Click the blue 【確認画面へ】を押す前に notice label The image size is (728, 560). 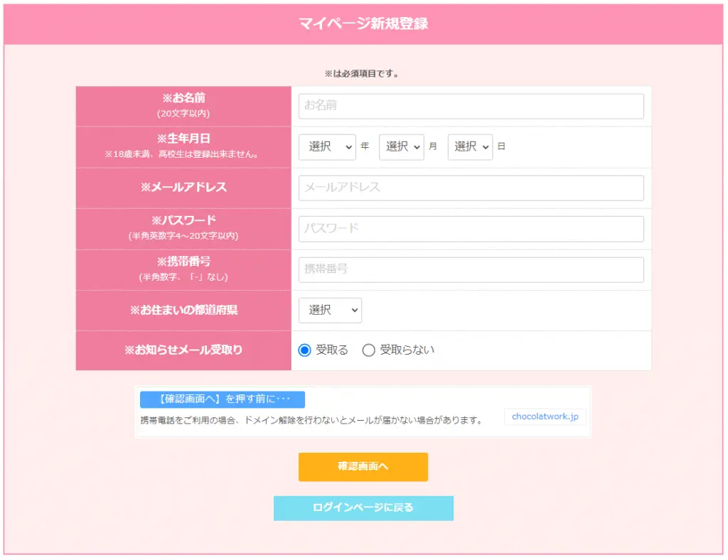tap(223, 399)
